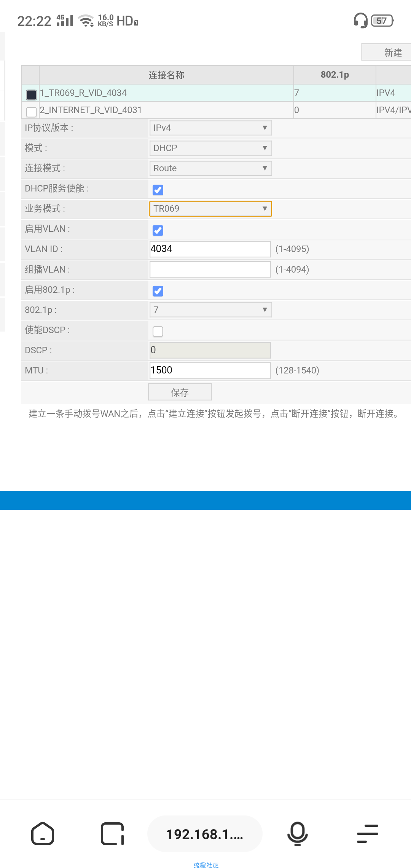Tap the browser home icon
The width and height of the screenshot is (411, 868).
click(42, 834)
